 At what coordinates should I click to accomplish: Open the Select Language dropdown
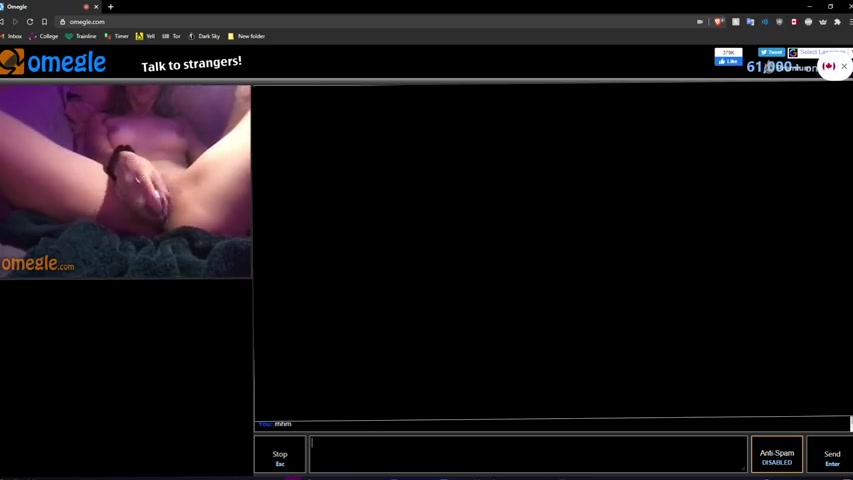point(823,52)
